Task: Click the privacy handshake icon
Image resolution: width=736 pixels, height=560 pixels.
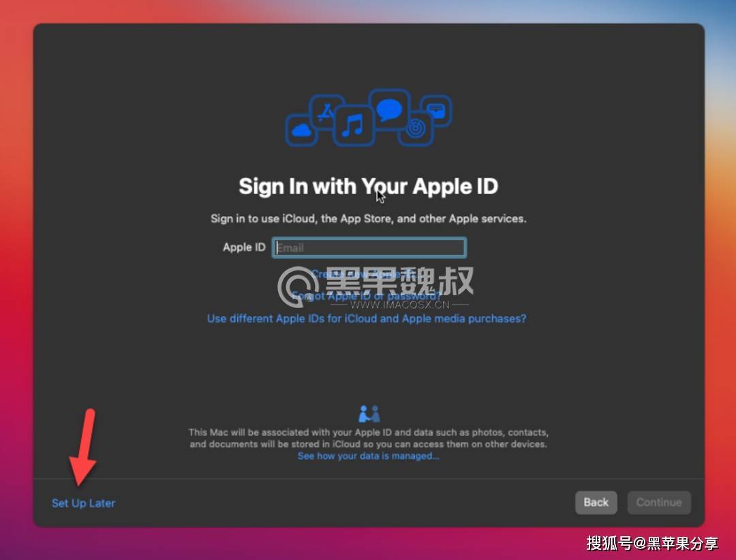Action: pos(369,414)
